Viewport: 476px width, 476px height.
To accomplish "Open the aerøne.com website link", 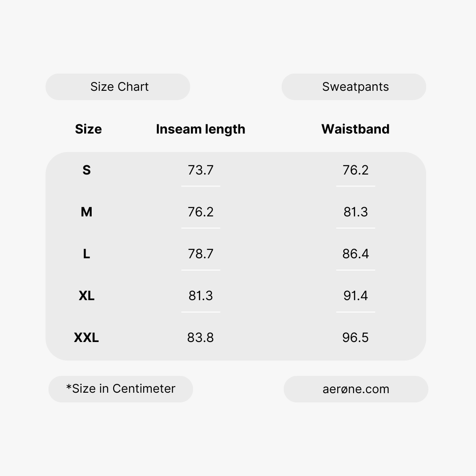I will point(356,389).
